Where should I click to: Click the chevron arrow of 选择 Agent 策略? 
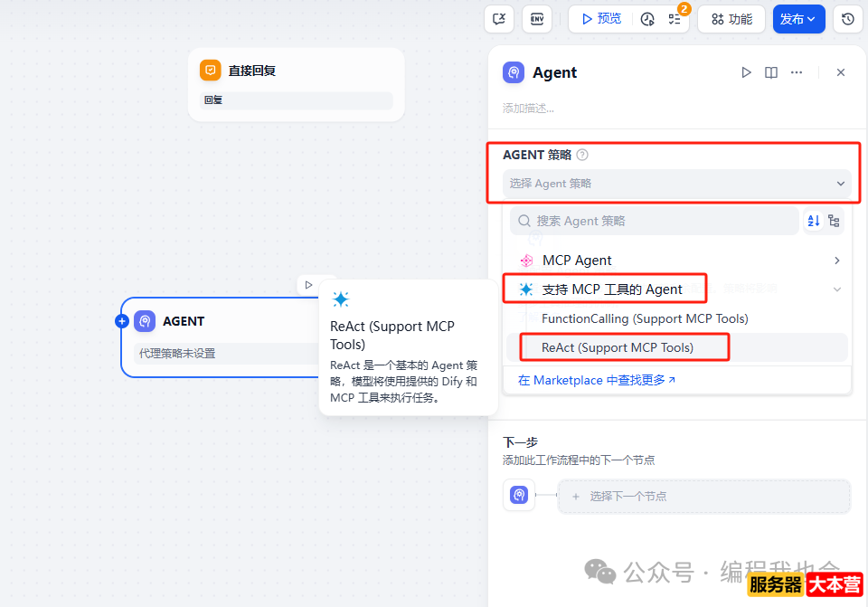point(840,184)
